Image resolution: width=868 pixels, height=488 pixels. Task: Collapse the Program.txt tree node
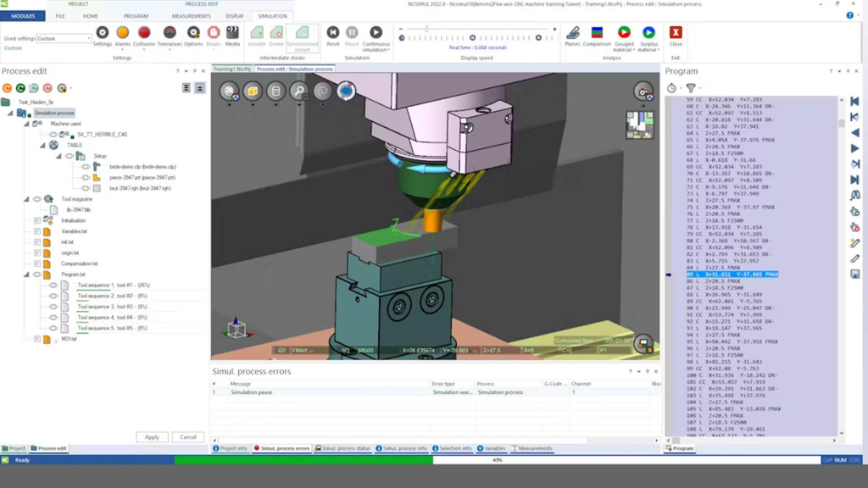27,274
